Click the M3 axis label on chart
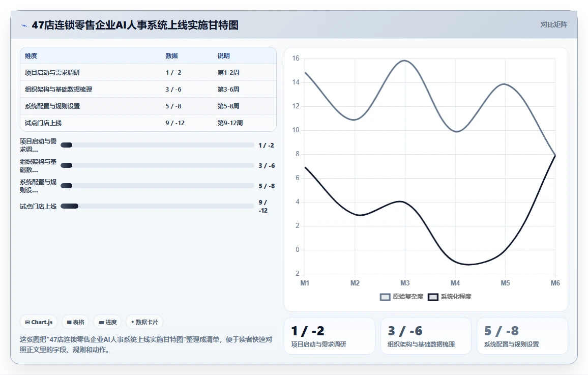The image size is (588, 375). (405, 283)
